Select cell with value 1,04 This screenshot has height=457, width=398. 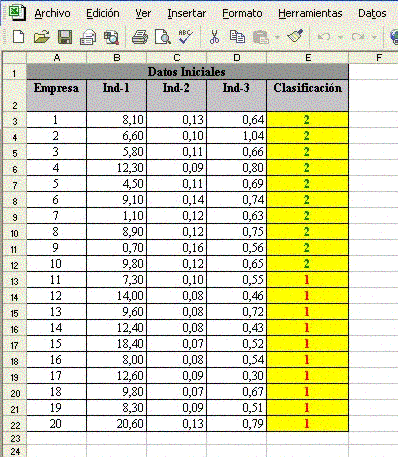(x=236, y=136)
